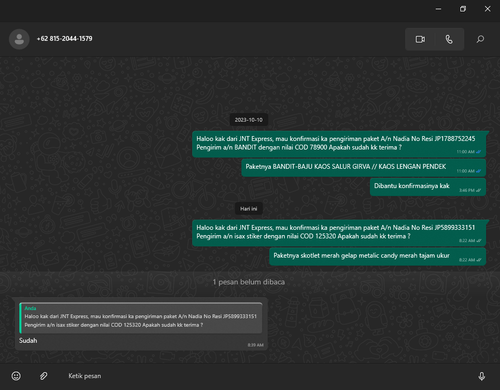
Task: Select the unquoted message with Resi JP5899333151
Action: [x=339, y=233]
